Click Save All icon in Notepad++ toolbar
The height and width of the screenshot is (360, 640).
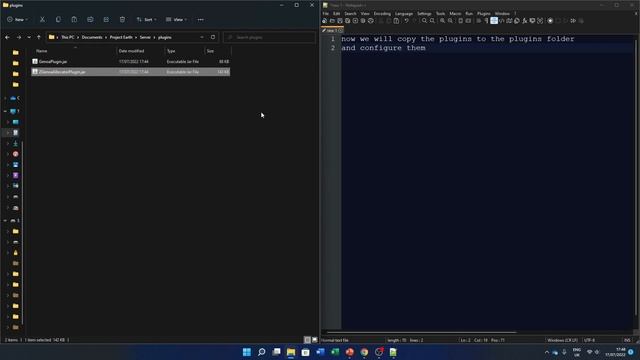tap(347, 20)
